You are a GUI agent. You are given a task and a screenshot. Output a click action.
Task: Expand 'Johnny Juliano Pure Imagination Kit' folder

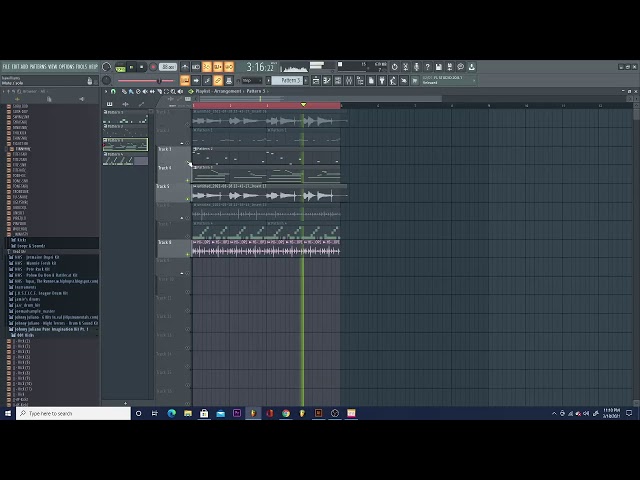point(49,329)
